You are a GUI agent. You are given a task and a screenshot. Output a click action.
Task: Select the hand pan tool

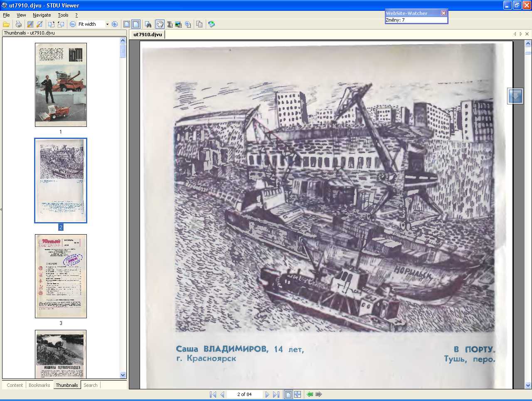click(160, 24)
